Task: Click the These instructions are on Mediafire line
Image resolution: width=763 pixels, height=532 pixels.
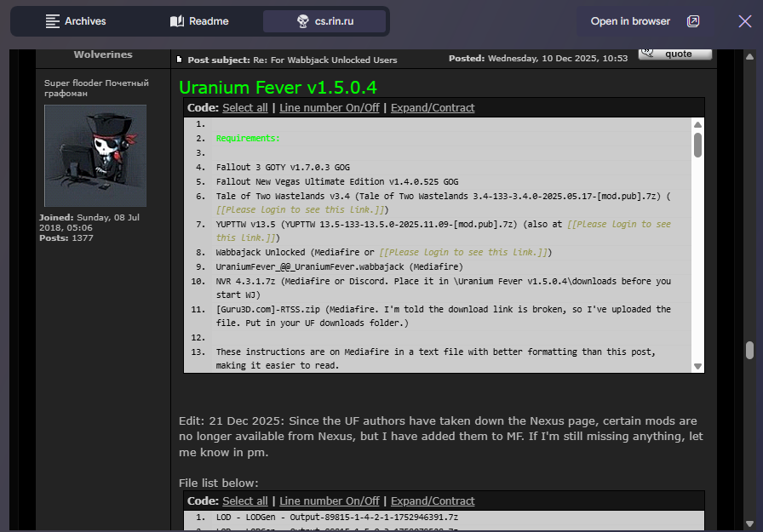Action: tap(435, 358)
